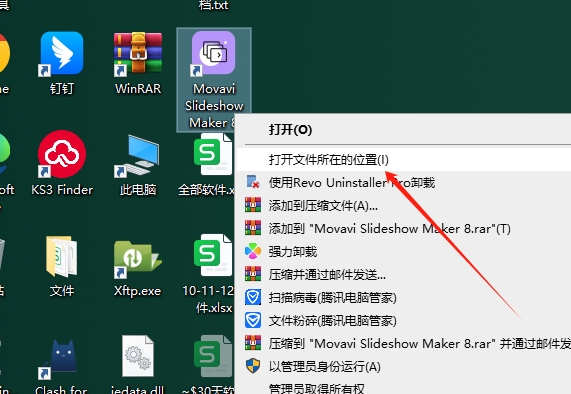Image resolution: width=571 pixels, height=394 pixels.
Task: Select the 10-11-12 xlsx spreadsheet icon
Action: click(x=213, y=255)
